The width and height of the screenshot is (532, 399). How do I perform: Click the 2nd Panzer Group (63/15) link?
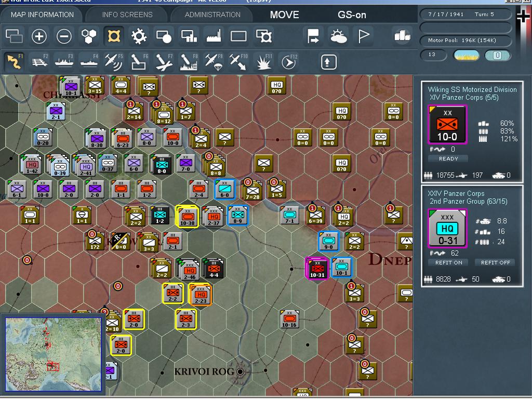[x=469, y=201]
